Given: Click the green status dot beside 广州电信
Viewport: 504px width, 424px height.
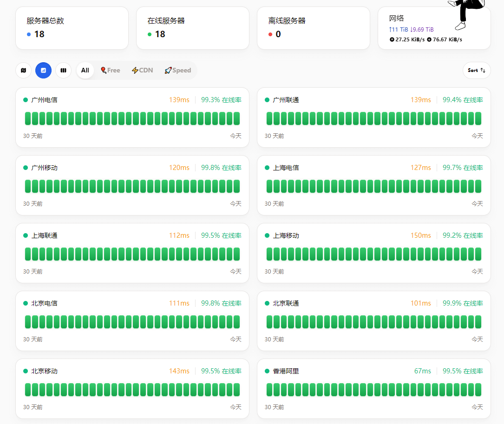Looking at the screenshot, I should click(x=26, y=100).
